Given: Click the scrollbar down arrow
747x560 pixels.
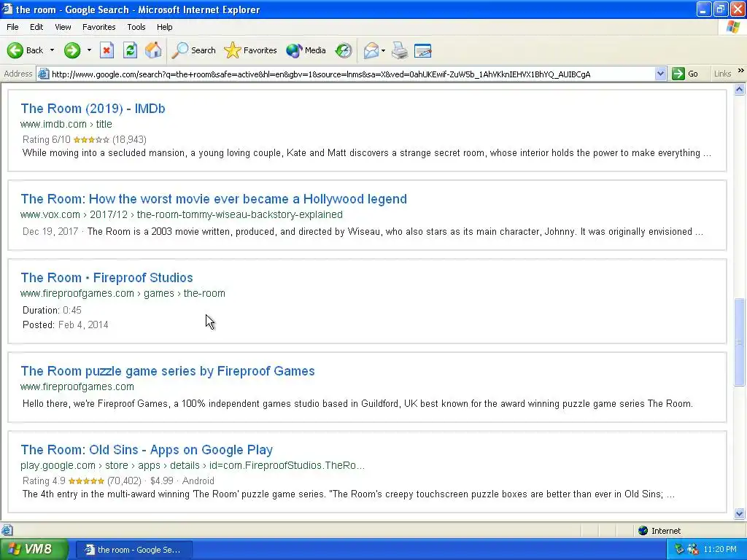Looking at the screenshot, I should pyautogui.click(x=740, y=513).
